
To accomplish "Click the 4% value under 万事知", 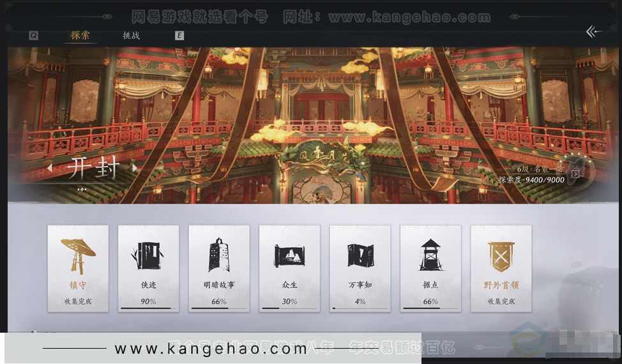I will coord(360,301).
